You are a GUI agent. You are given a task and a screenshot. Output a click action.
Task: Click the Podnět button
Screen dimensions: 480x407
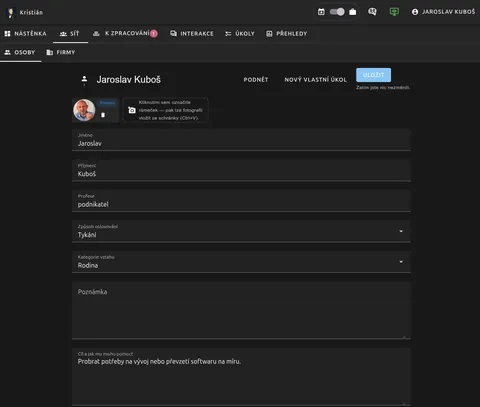256,80
